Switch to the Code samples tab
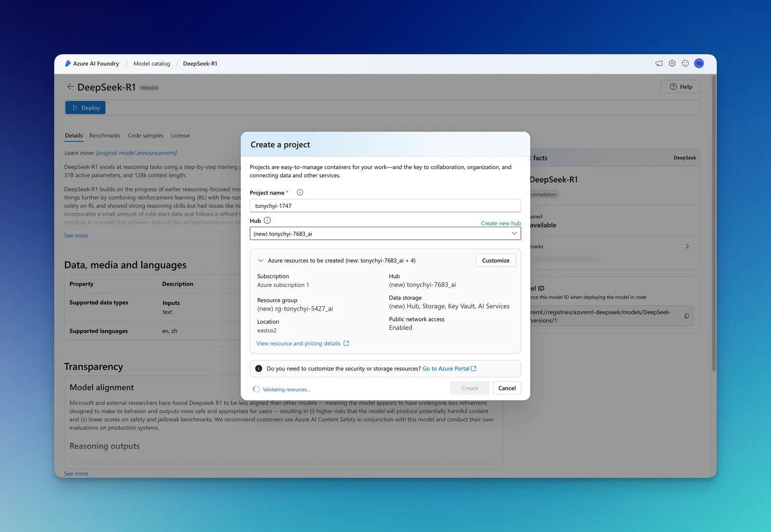Image resolution: width=771 pixels, height=532 pixels. (146, 136)
